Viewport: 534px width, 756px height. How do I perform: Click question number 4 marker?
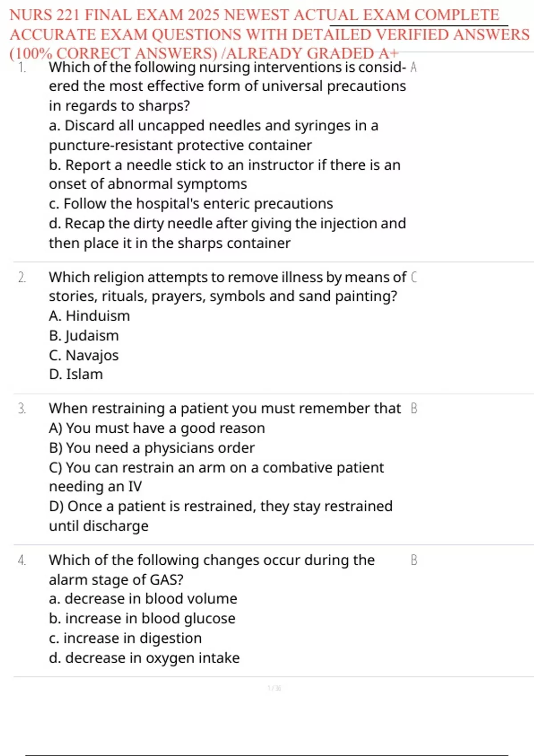tap(22, 560)
